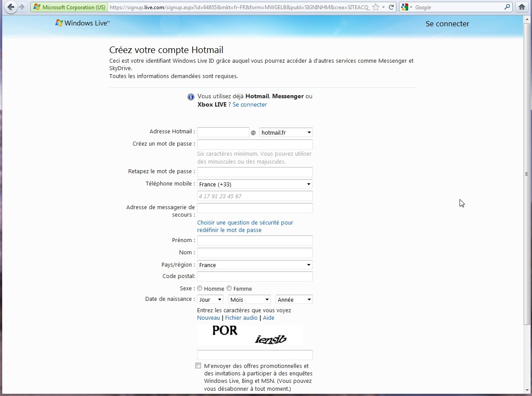Open the Jour birth day dropdown
532x396 pixels.
click(x=210, y=300)
